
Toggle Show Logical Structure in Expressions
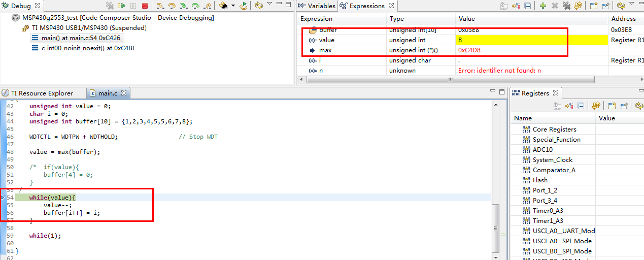click(516, 6)
